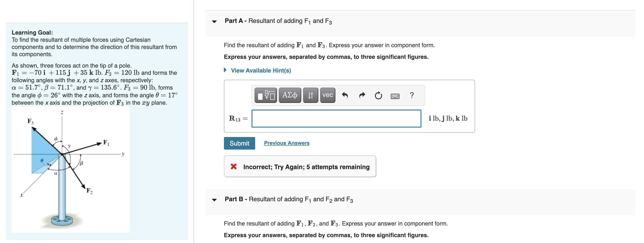Collapse the Part B section

click(x=215, y=200)
